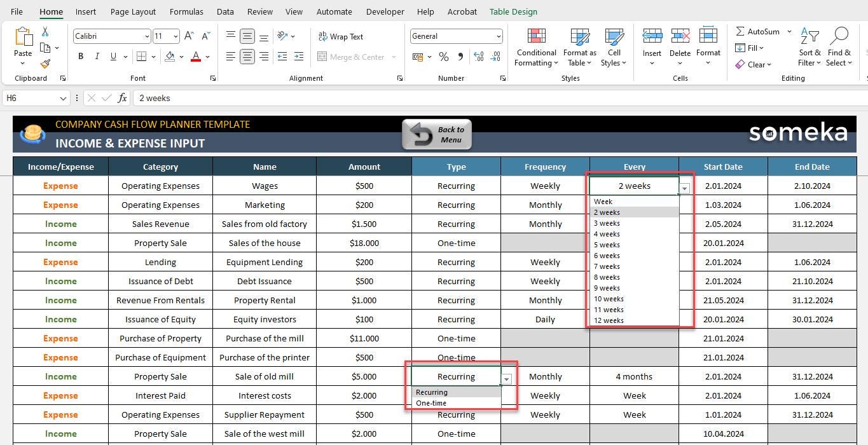Open the Borders dropdown arrow
The image size is (868, 445).
point(152,56)
